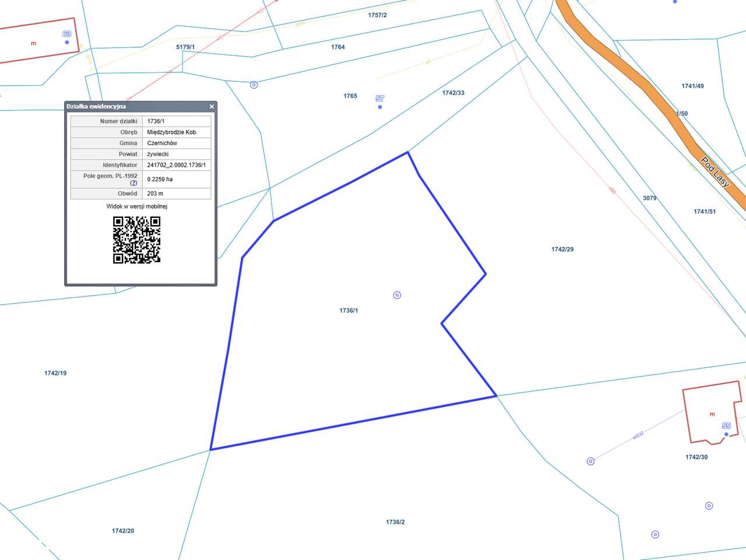Click address number 55 label

(726, 426)
